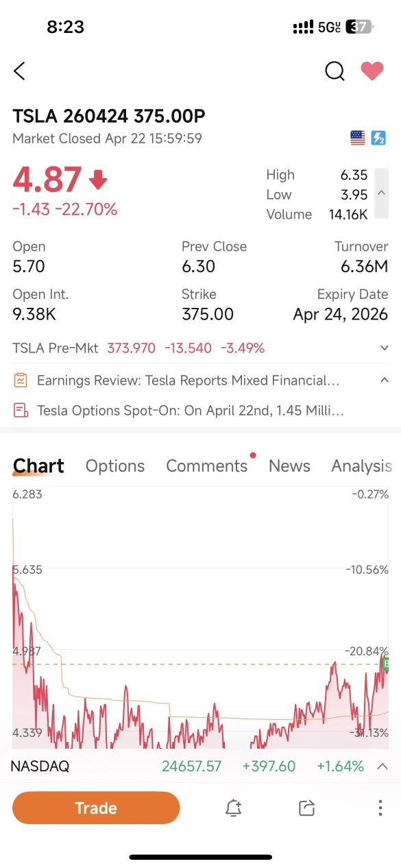
Task: Tap the orange Trade button
Action: (x=96, y=808)
